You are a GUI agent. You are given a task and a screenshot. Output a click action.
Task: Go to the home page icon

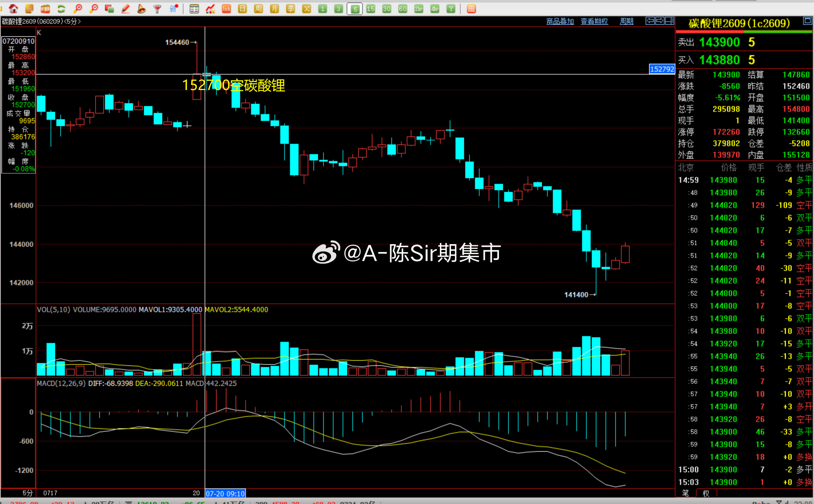(x=13, y=8)
